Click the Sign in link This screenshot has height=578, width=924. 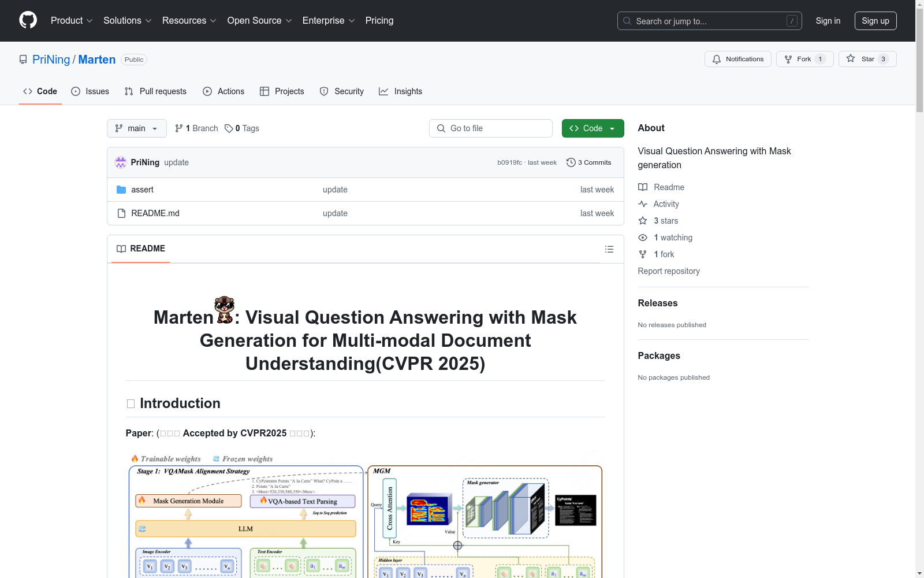point(828,21)
